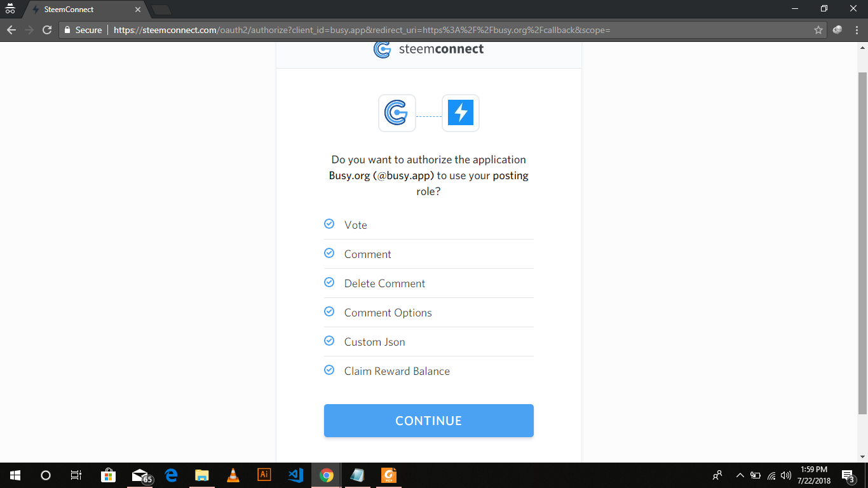Click the battery status tray icon

(x=756, y=475)
